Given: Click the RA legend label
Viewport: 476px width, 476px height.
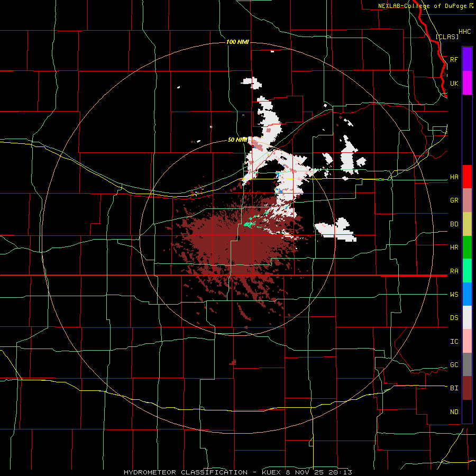Looking at the screenshot, I should (454, 271).
